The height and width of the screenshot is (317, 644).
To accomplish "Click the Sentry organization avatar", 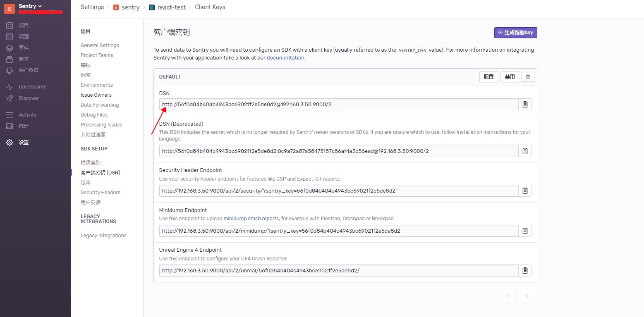I will point(10,8).
